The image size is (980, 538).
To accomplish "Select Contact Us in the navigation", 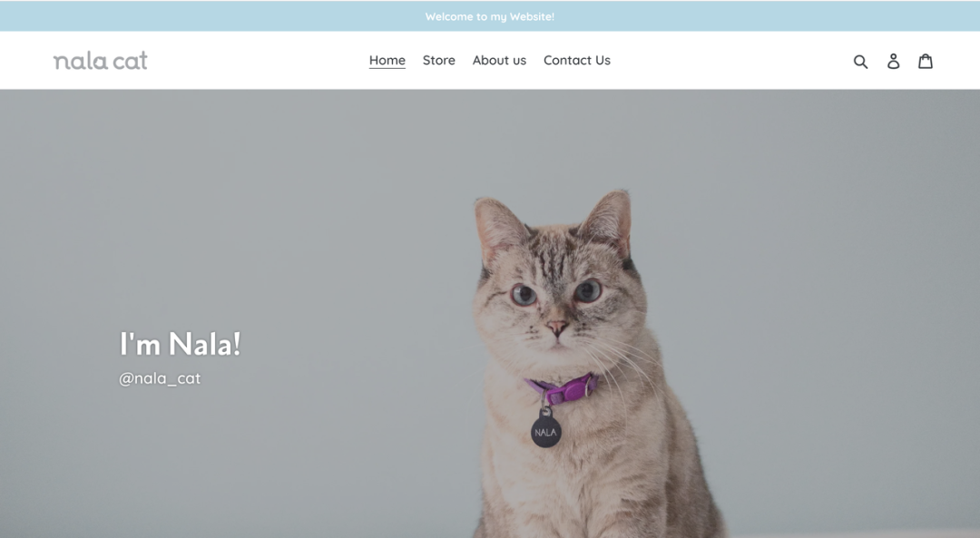I will (577, 60).
